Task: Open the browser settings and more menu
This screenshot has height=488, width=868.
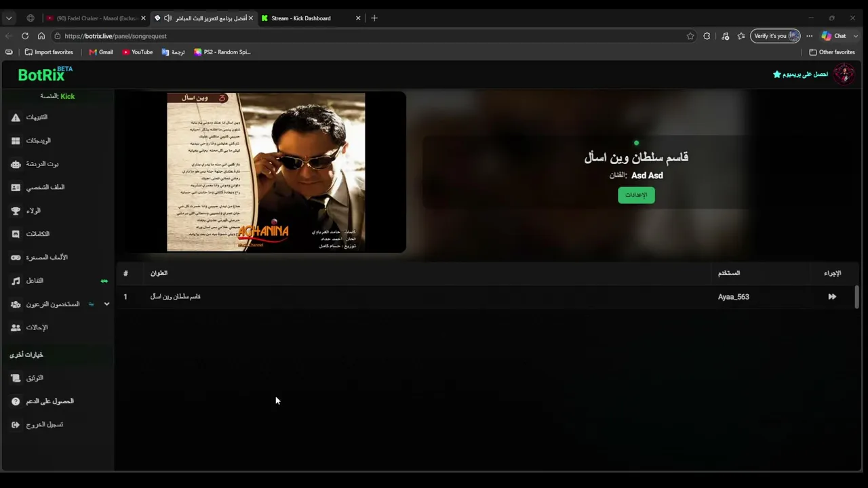Action: (809, 36)
